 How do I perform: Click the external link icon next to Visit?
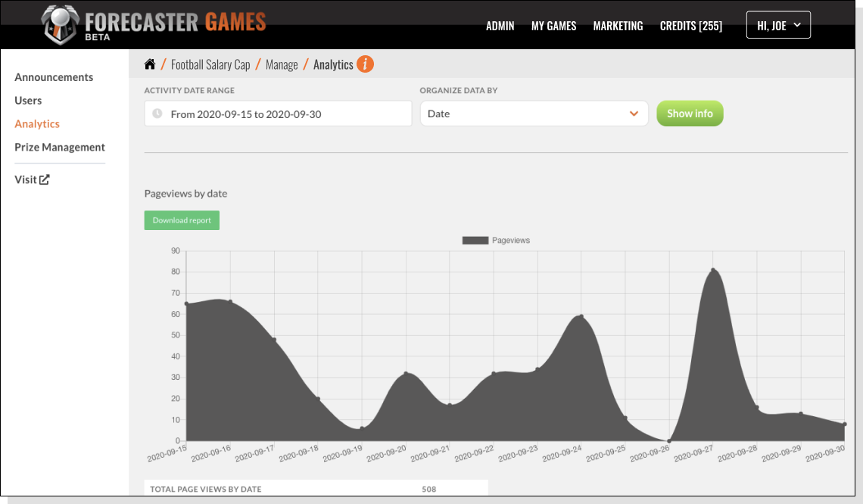pos(45,179)
